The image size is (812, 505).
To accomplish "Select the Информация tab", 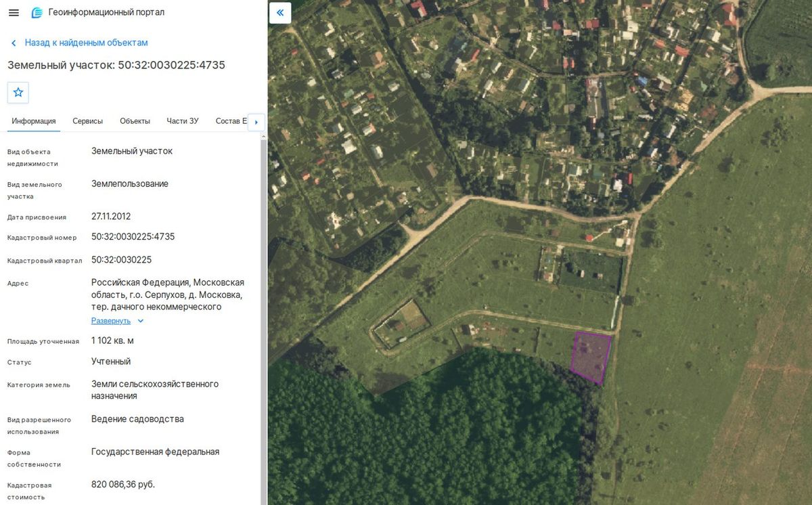I will pos(34,121).
